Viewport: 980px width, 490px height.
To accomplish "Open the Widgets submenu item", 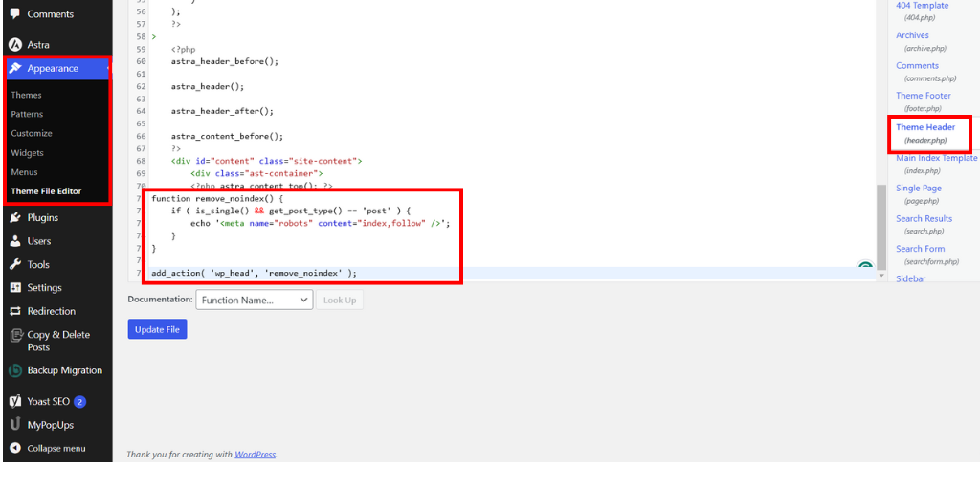I will [x=28, y=152].
